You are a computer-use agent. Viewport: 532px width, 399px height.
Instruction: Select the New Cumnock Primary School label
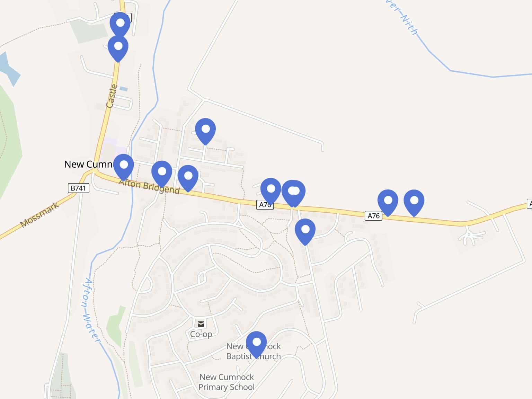pos(227,382)
